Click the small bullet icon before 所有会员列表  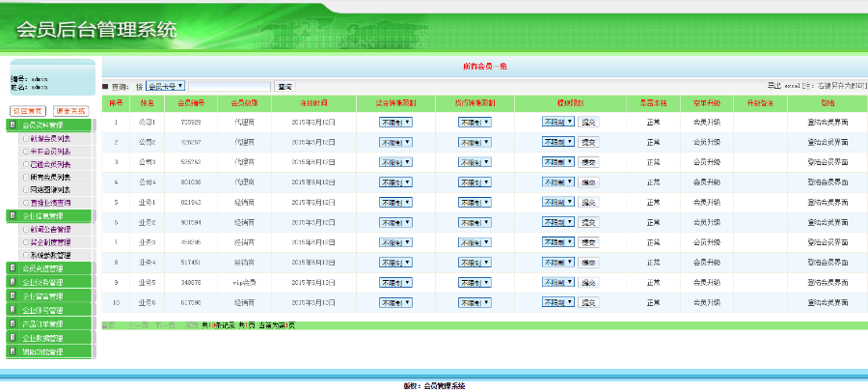click(x=26, y=178)
